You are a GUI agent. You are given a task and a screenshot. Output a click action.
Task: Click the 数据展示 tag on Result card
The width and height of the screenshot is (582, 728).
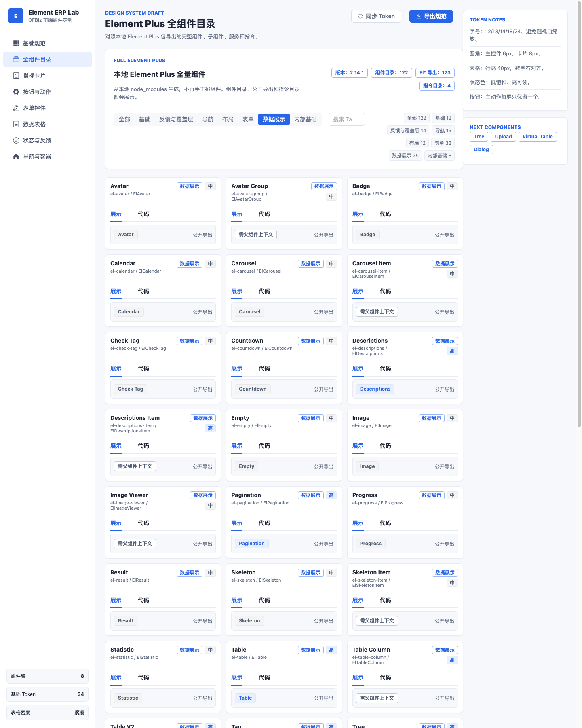click(x=190, y=573)
